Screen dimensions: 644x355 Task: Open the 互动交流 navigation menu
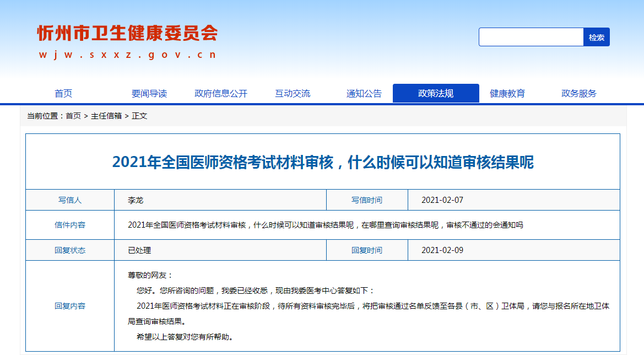[293, 93]
